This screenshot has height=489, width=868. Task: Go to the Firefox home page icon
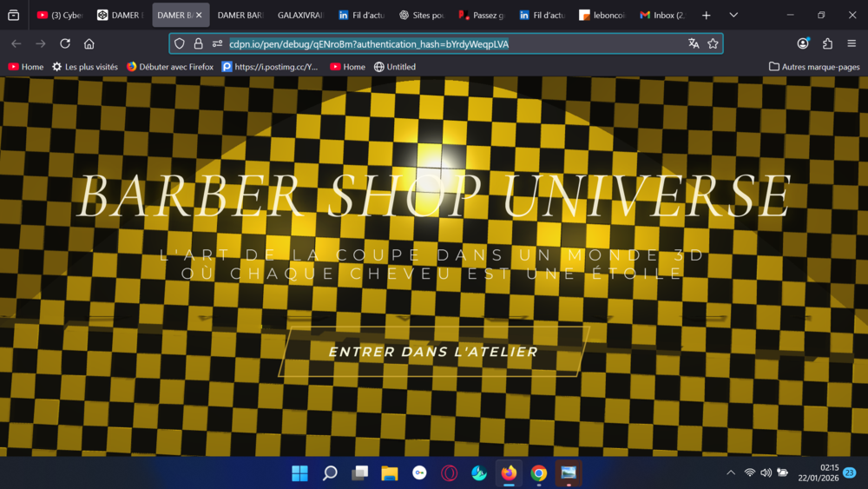(89, 43)
